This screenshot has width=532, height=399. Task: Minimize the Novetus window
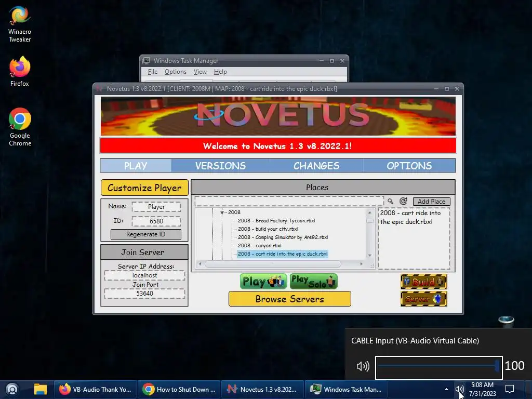coord(436,89)
